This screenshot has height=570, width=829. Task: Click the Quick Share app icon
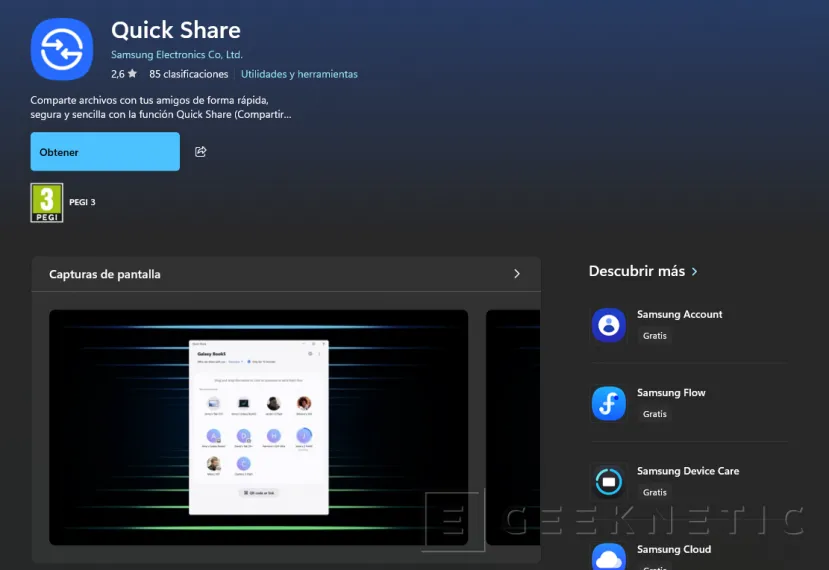(62, 49)
